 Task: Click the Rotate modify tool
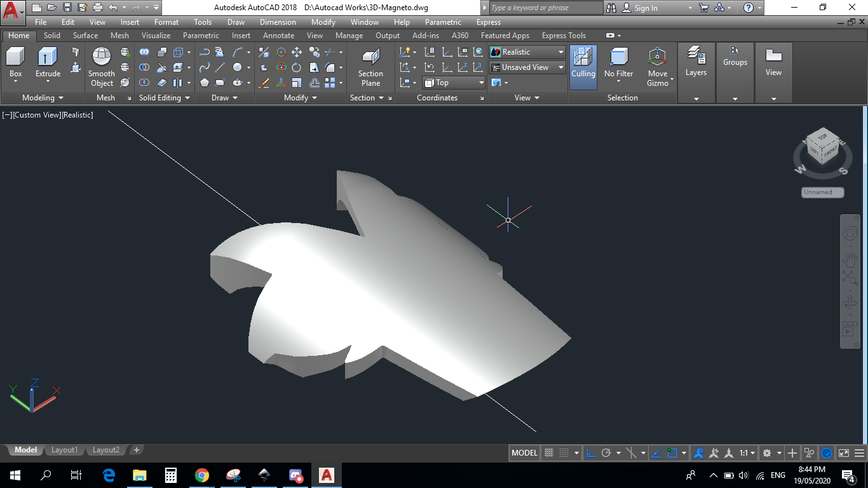[296, 67]
